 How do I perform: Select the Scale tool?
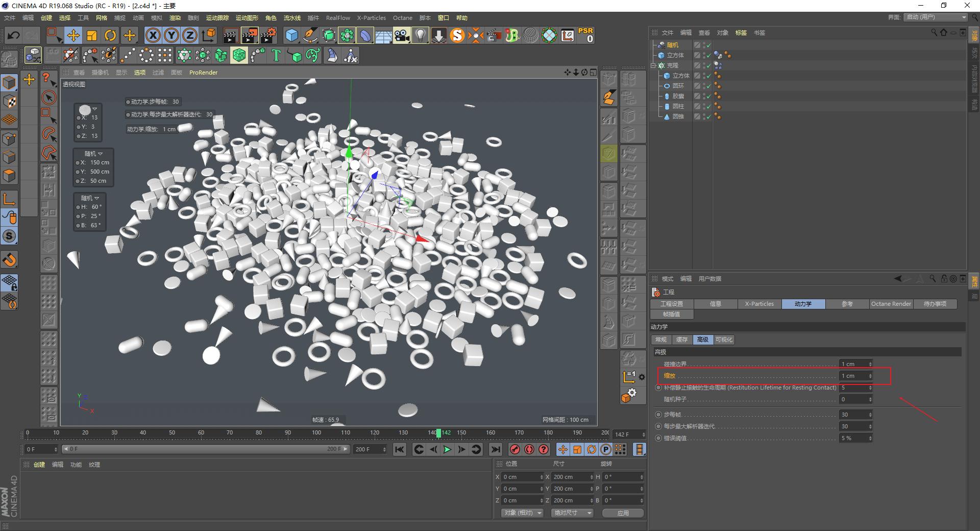tap(92, 35)
